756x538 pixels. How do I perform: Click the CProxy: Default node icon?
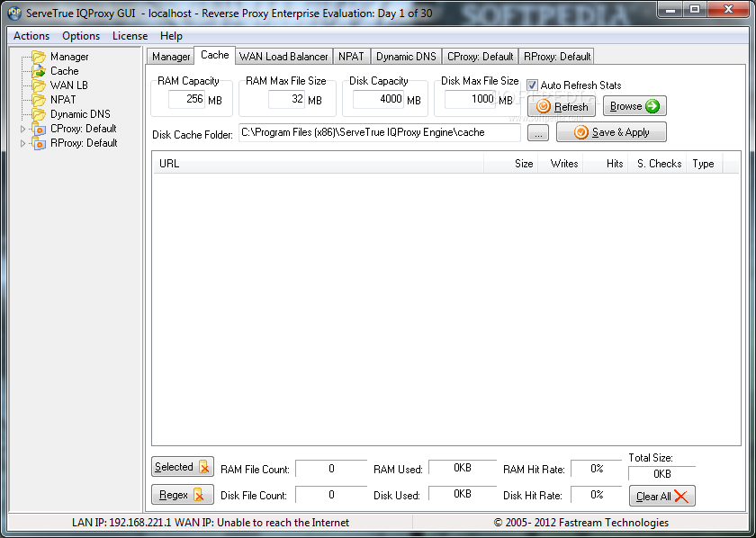39,130
